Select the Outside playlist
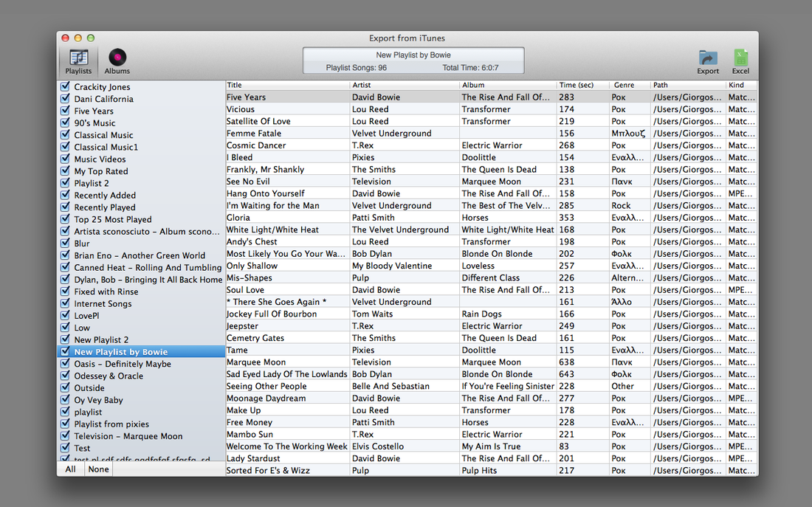The height and width of the screenshot is (507, 812). click(x=89, y=388)
